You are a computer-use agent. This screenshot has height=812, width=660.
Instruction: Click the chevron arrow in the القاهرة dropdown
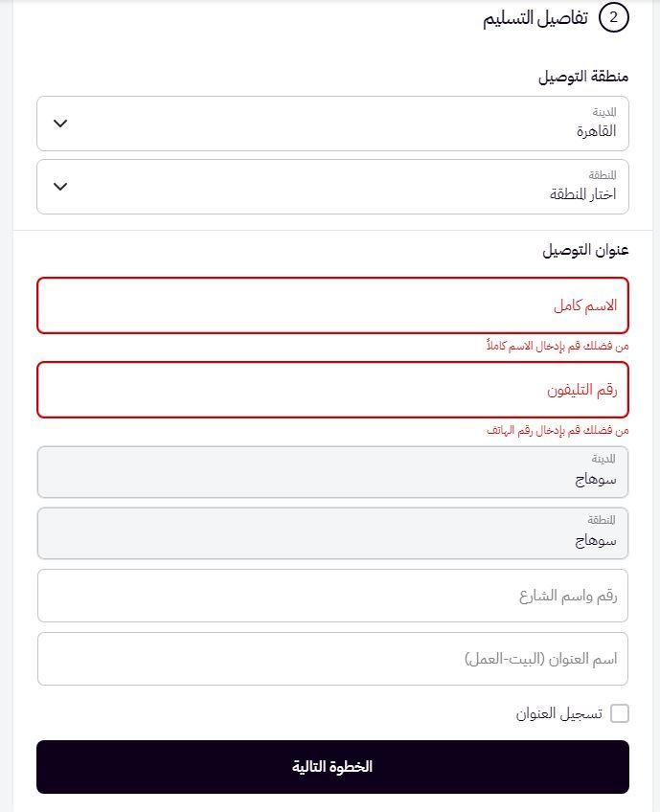(60, 124)
